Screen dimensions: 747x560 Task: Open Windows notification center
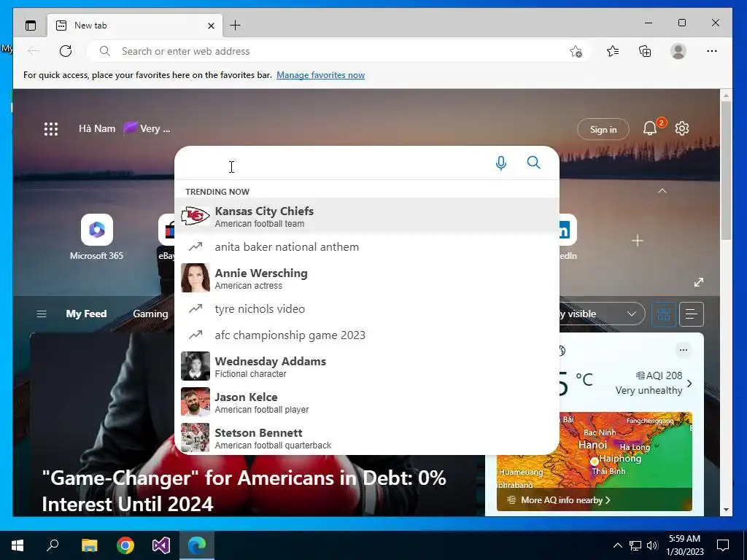point(723,545)
